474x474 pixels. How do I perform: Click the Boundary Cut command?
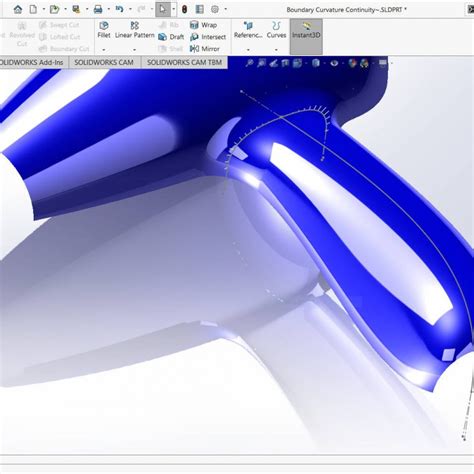pyautogui.click(x=64, y=49)
